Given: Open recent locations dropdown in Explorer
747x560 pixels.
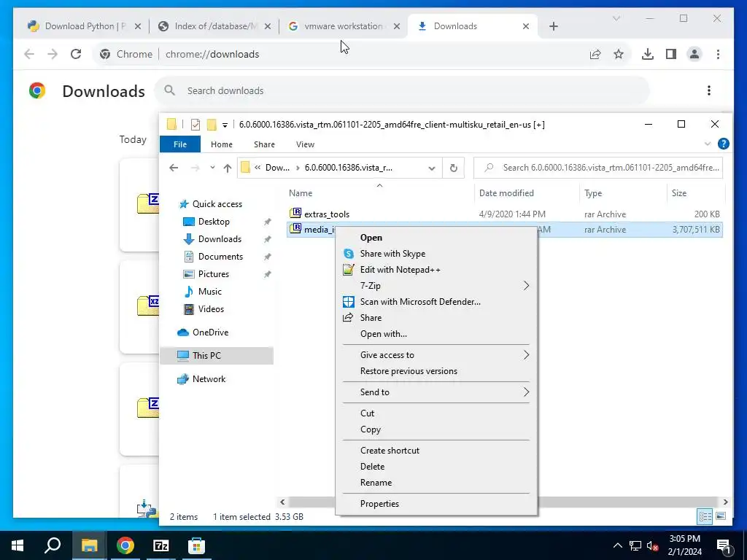Looking at the screenshot, I should point(212,168).
